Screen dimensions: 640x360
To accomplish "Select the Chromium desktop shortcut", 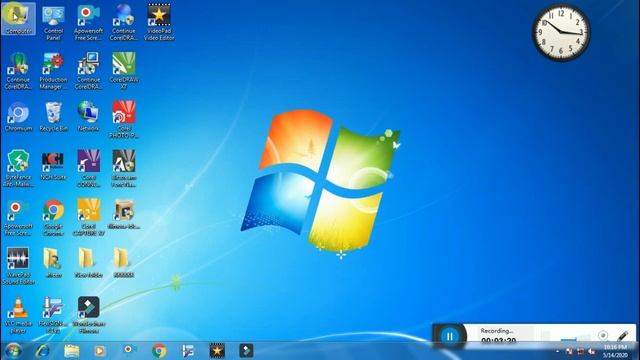I will tap(18, 117).
